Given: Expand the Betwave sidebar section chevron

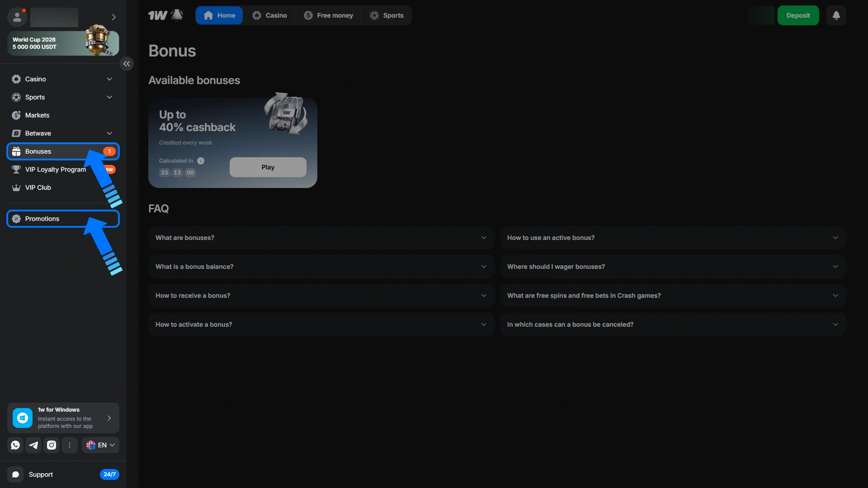Looking at the screenshot, I should click(109, 133).
